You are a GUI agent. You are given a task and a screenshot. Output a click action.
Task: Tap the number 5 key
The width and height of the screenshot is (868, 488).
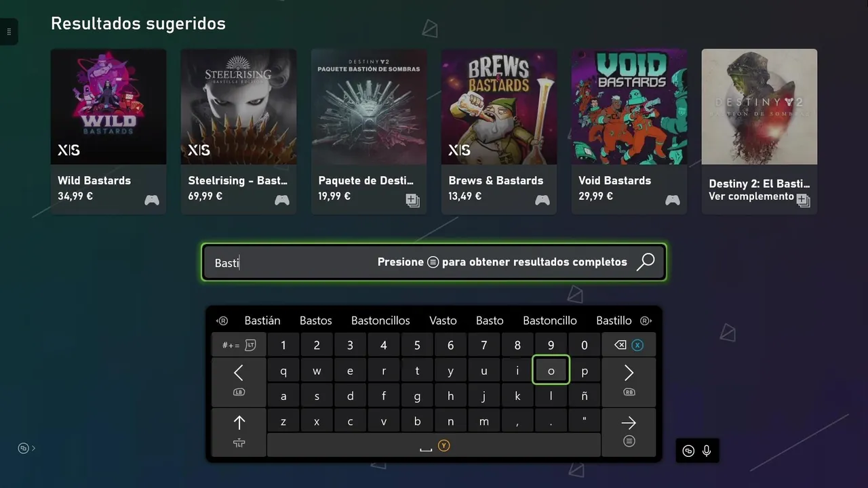tap(417, 345)
